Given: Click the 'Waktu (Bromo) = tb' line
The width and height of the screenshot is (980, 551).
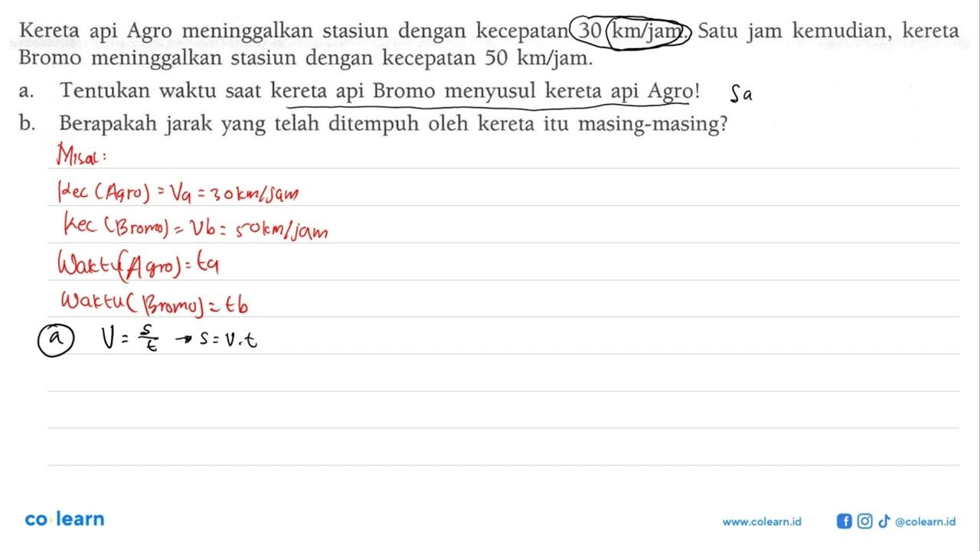Looking at the screenshot, I should pyautogui.click(x=155, y=302).
